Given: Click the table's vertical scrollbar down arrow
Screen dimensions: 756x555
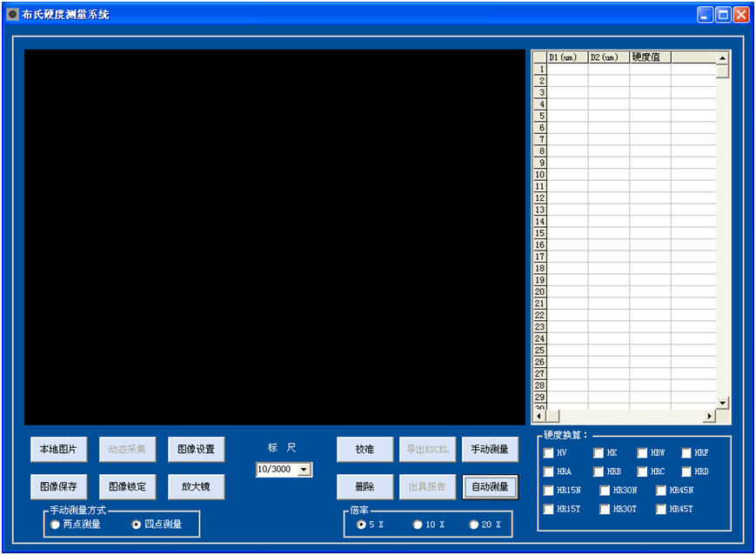Looking at the screenshot, I should [722, 403].
